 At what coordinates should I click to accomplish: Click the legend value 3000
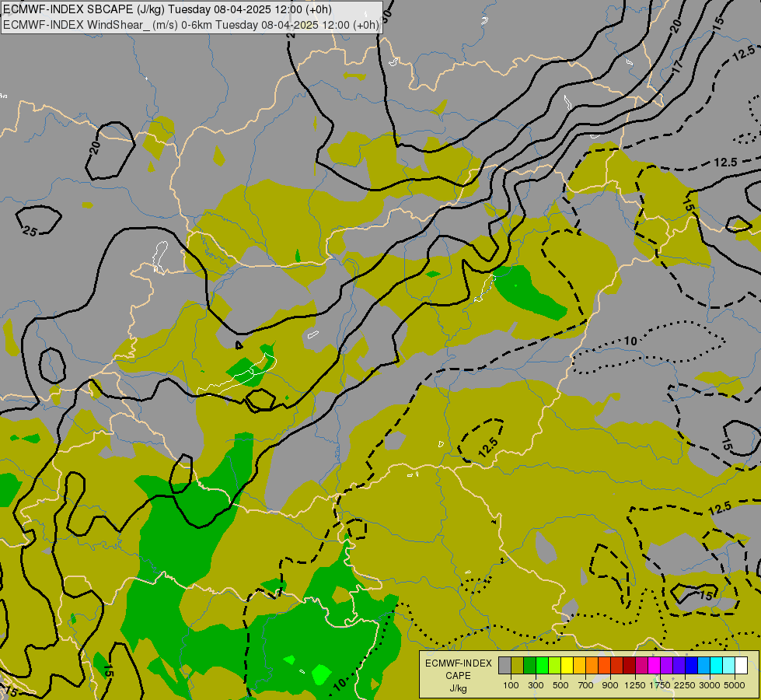710,685
